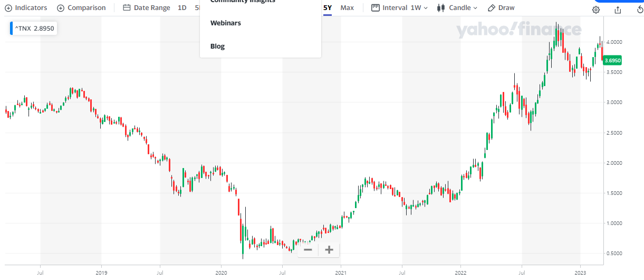Select the 5Y time range
The width and height of the screenshot is (644, 280).
click(x=328, y=8)
